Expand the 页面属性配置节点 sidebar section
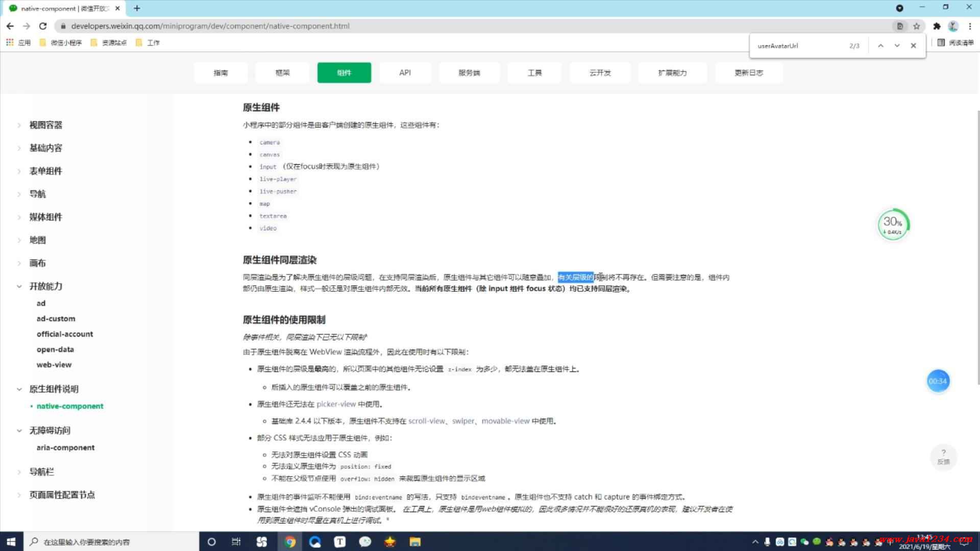This screenshot has height=551, width=980. tap(62, 495)
